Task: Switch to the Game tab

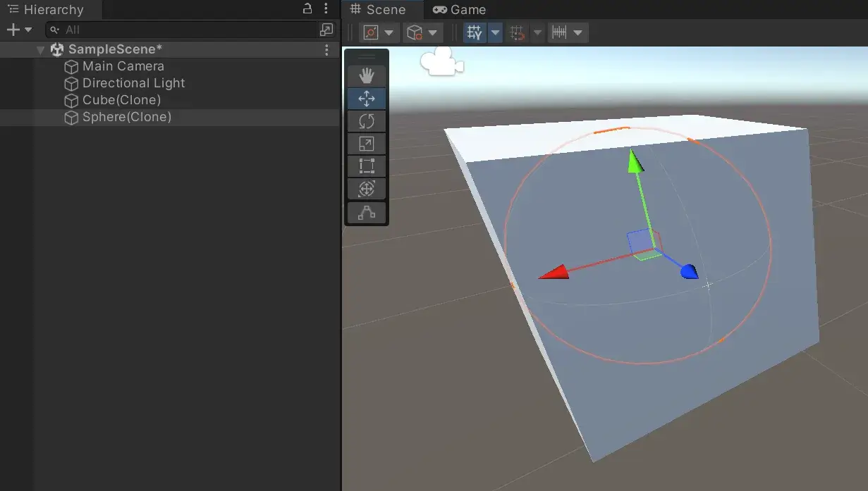Action: 460,10
